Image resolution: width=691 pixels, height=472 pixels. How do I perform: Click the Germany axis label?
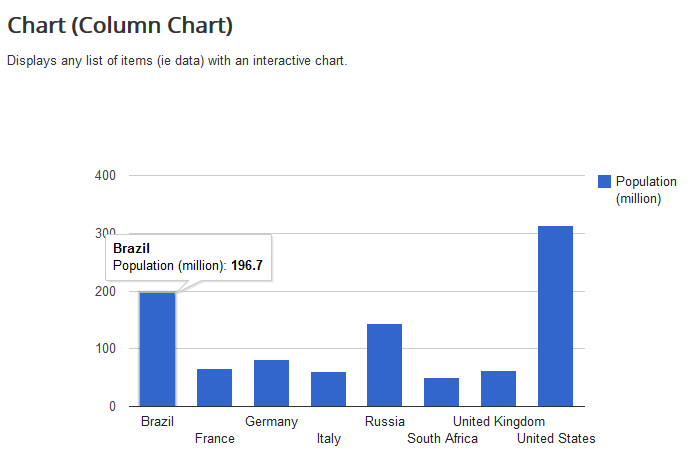point(271,422)
